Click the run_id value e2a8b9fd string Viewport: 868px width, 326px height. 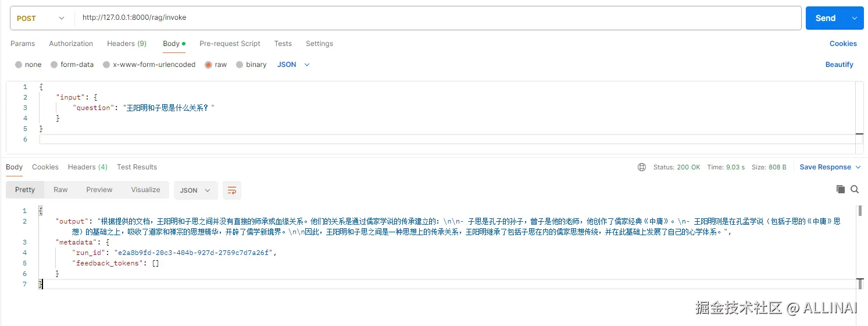pyautogui.click(x=194, y=253)
